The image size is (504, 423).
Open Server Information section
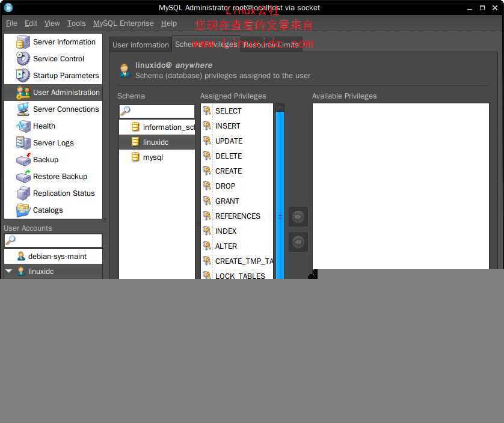click(x=54, y=42)
